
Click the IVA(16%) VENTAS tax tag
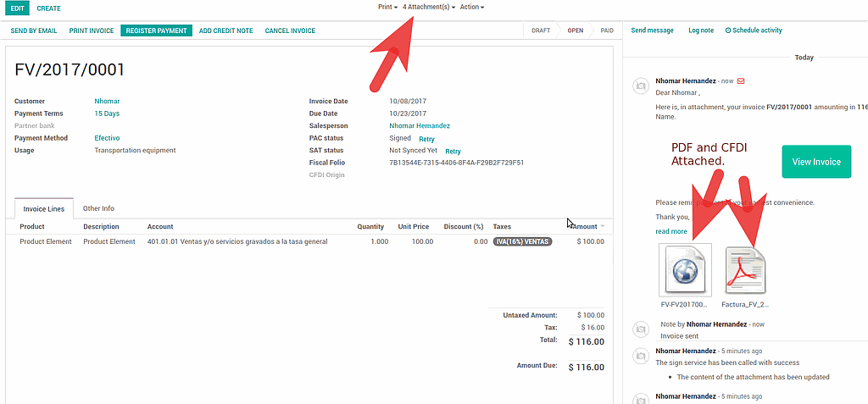522,241
